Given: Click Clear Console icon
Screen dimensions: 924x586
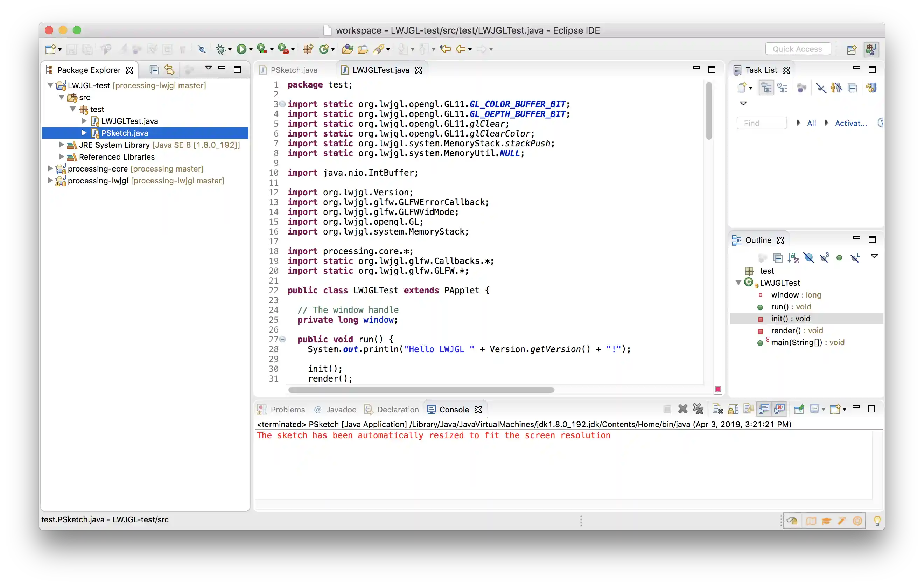Looking at the screenshot, I should coord(717,409).
